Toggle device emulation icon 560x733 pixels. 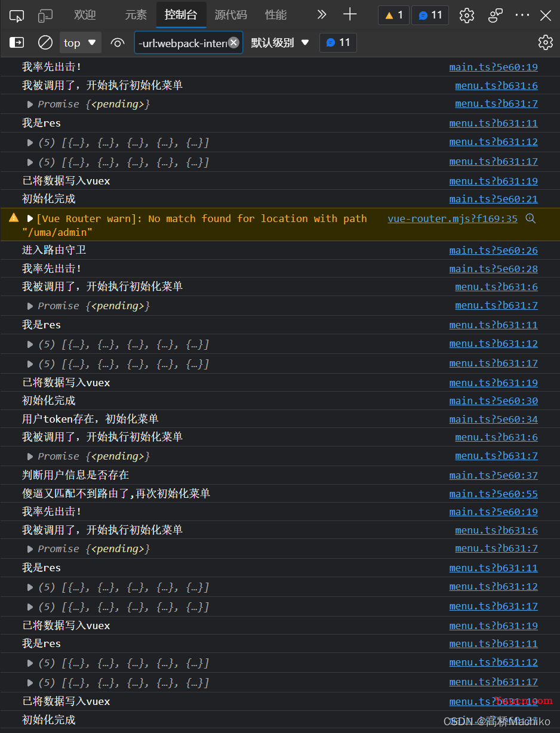[x=45, y=16]
